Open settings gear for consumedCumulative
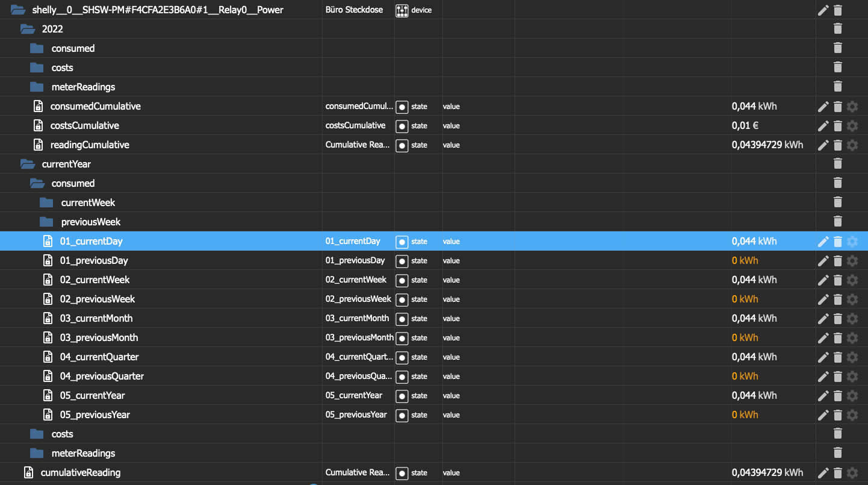Viewport: 868px width, 485px height. click(x=852, y=107)
